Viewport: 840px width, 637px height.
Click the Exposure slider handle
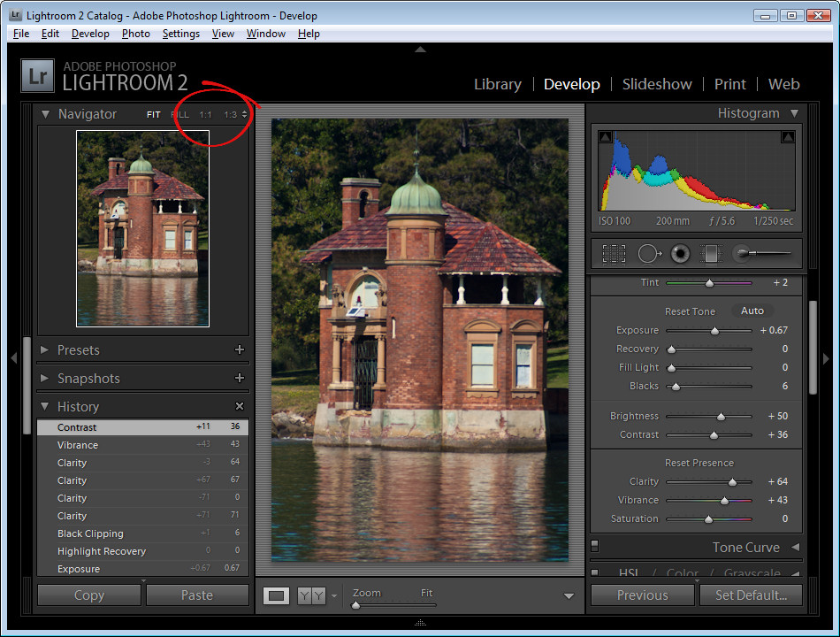coord(714,331)
